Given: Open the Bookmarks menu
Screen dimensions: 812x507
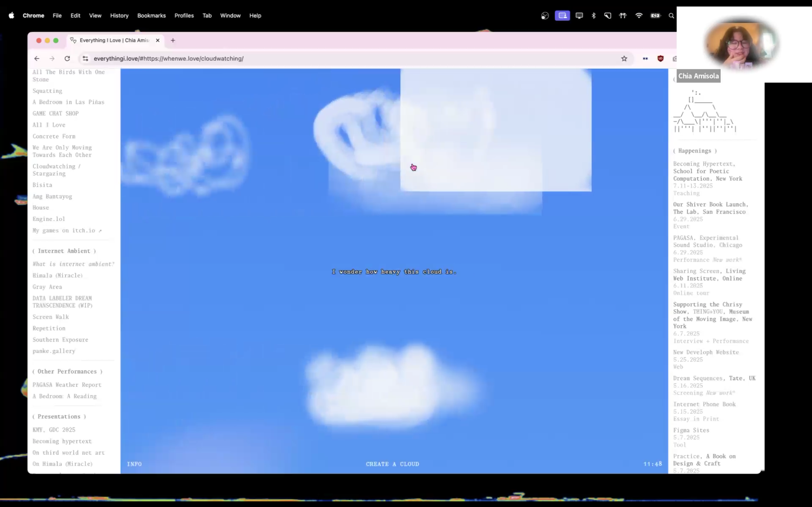Looking at the screenshot, I should pyautogui.click(x=151, y=15).
